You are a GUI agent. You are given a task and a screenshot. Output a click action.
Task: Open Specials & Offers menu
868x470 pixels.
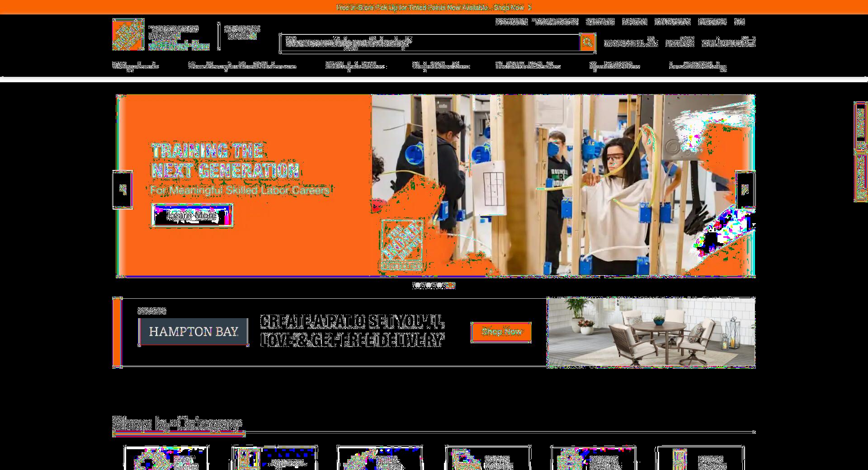click(615, 66)
